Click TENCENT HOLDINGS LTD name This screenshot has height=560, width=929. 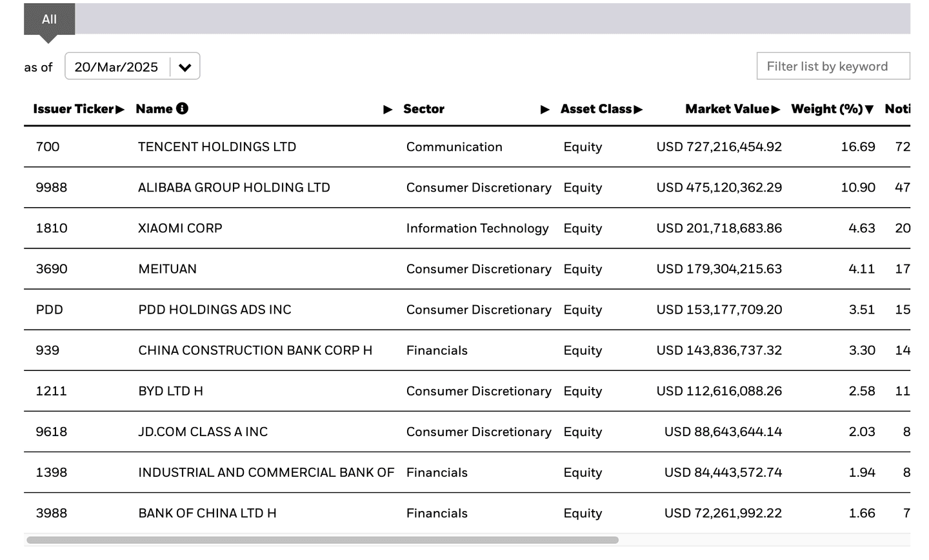pyautogui.click(x=217, y=147)
